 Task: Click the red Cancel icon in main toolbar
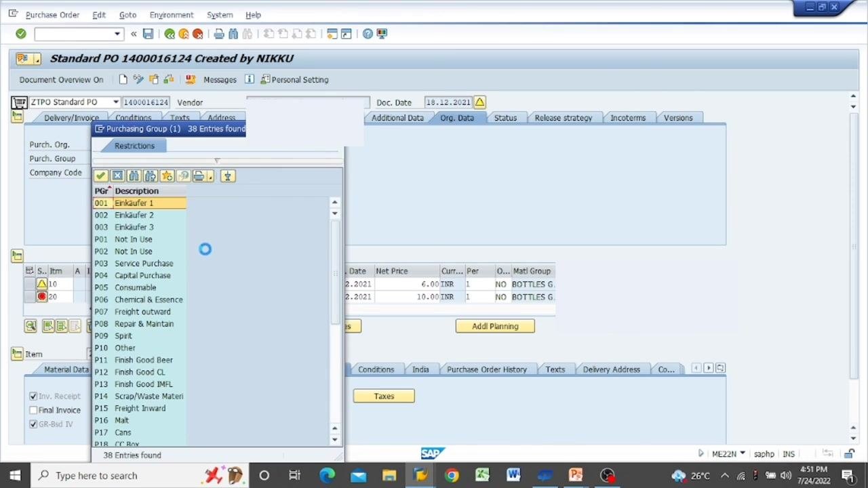click(x=198, y=34)
